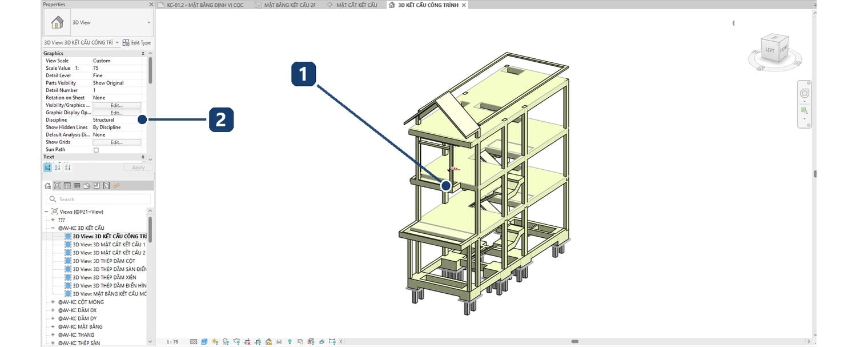This screenshot has width=868, height=347.
Task: Open 3D View: 3D THÉP DẦM XIÊN
Action: [x=105, y=277]
